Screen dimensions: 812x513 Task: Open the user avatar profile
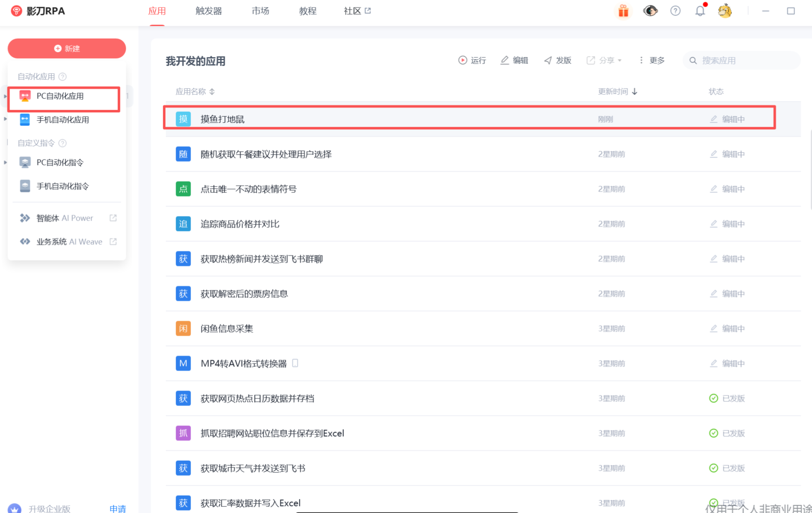725,11
